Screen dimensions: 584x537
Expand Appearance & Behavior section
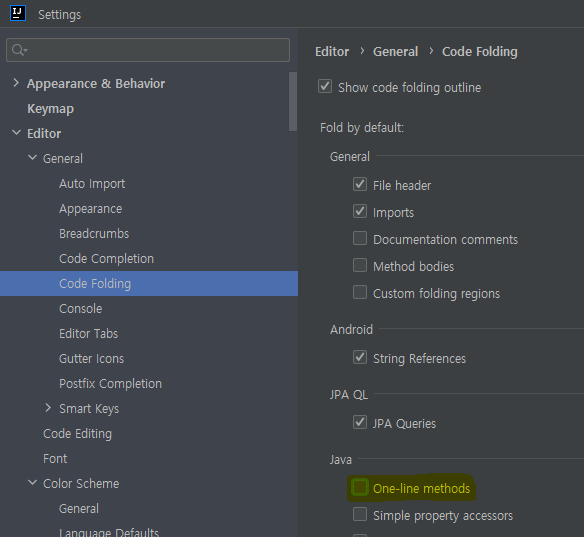pyautogui.click(x=16, y=83)
